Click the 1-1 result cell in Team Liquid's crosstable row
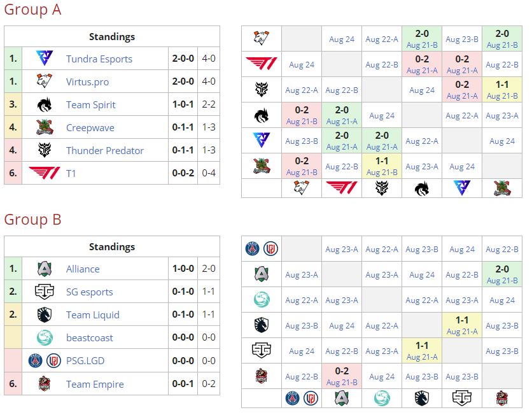Screen dimensions: 532x417 pos(462,325)
